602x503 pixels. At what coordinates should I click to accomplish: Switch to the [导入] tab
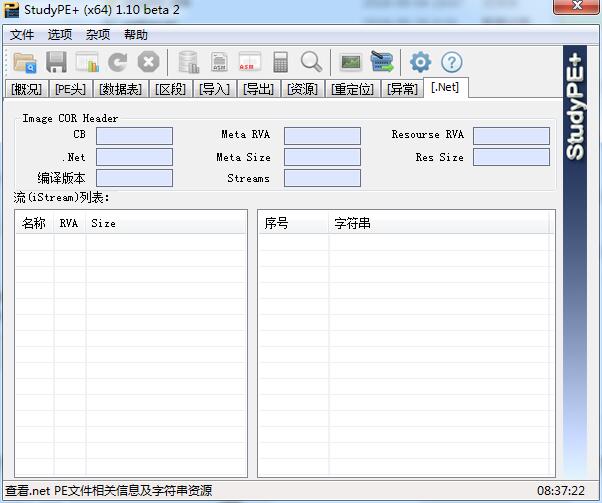[214, 89]
